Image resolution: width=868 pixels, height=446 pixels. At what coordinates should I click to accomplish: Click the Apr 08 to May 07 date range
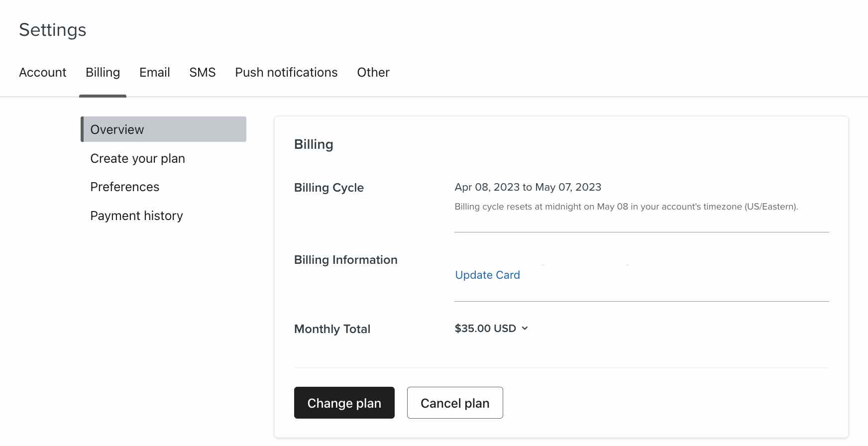point(528,187)
